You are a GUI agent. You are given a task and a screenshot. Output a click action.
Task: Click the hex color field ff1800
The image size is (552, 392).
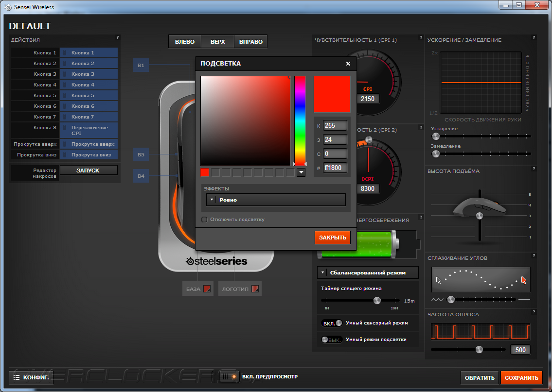pos(335,168)
